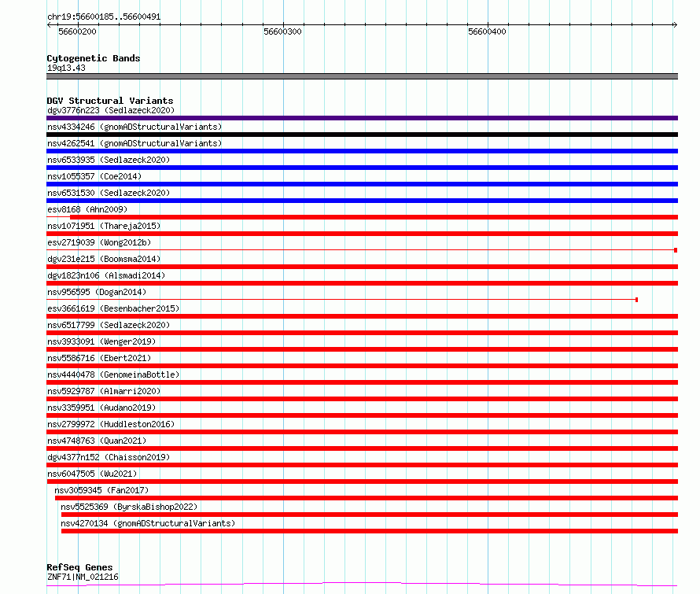Viewport: 700px width, 594px height.
Task: Select the 19q13.43 band label
Action: pos(66,68)
